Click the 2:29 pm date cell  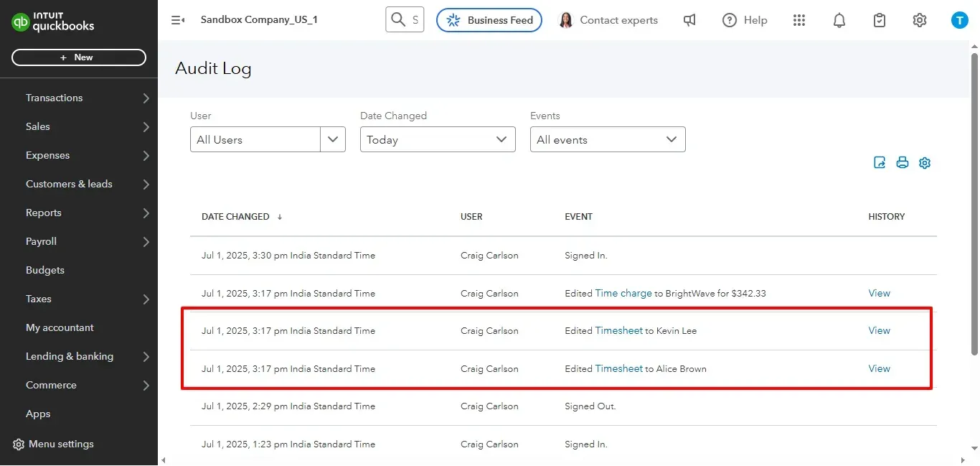click(x=288, y=406)
